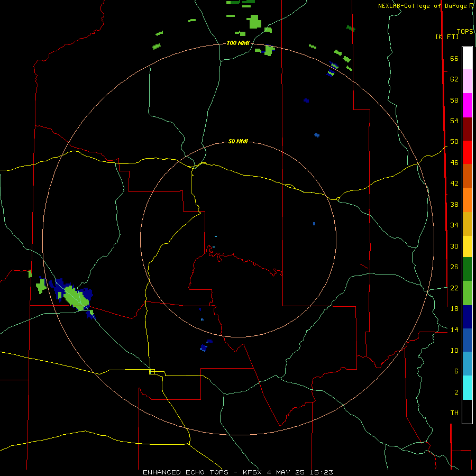Screen dimensions: 476x476
Task: Click the "100 NMI" range ring label
Action: [238, 43]
